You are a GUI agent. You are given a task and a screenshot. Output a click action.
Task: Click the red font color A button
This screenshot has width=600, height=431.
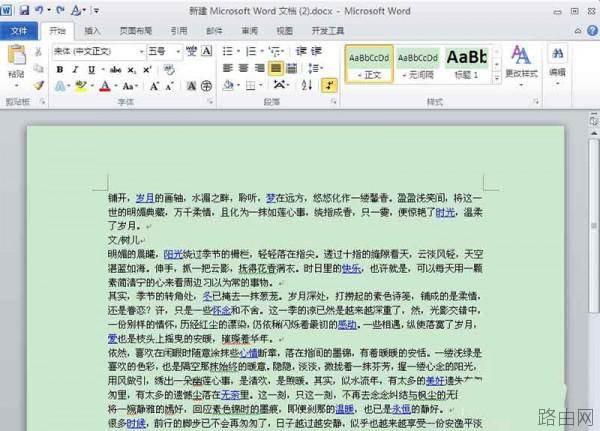click(105, 86)
